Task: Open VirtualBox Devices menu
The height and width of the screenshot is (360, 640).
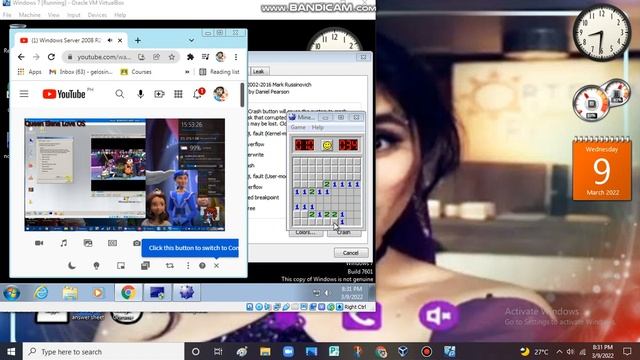Action: click(97, 15)
